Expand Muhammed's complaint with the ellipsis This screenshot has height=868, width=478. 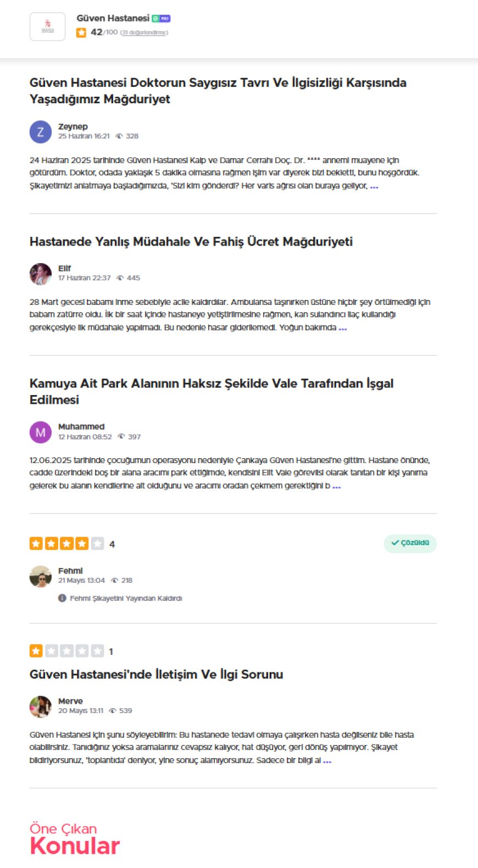[x=337, y=486]
